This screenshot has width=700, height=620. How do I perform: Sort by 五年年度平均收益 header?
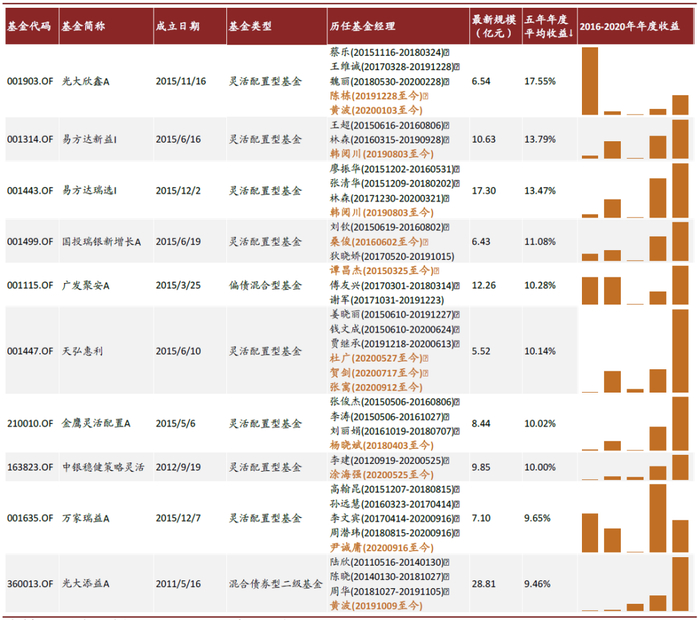point(549,26)
